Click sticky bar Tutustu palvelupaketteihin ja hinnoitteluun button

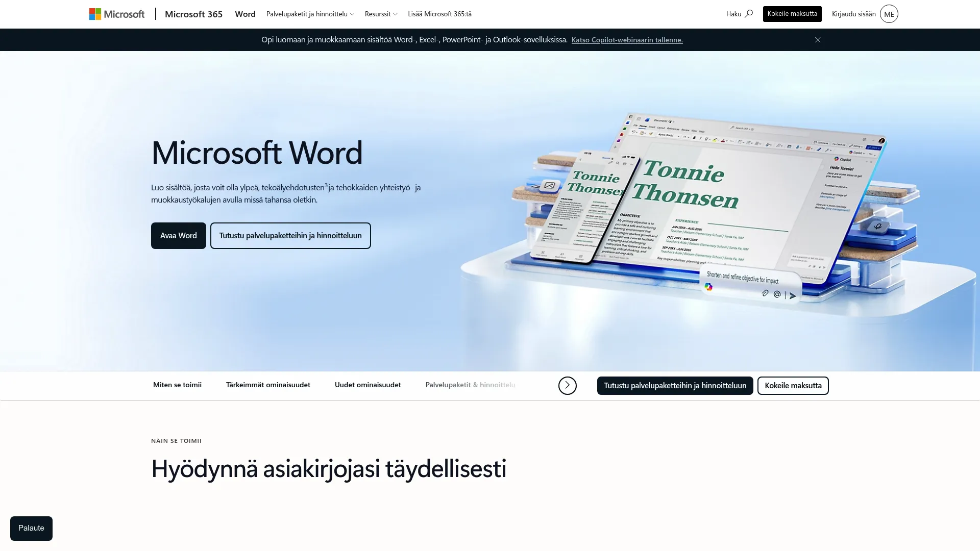[x=675, y=386]
